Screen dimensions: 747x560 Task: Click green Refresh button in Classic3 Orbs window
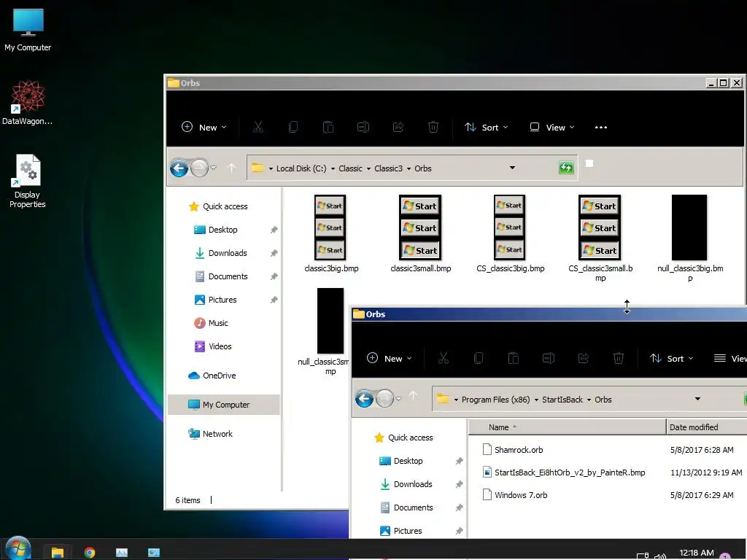(x=566, y=168)
